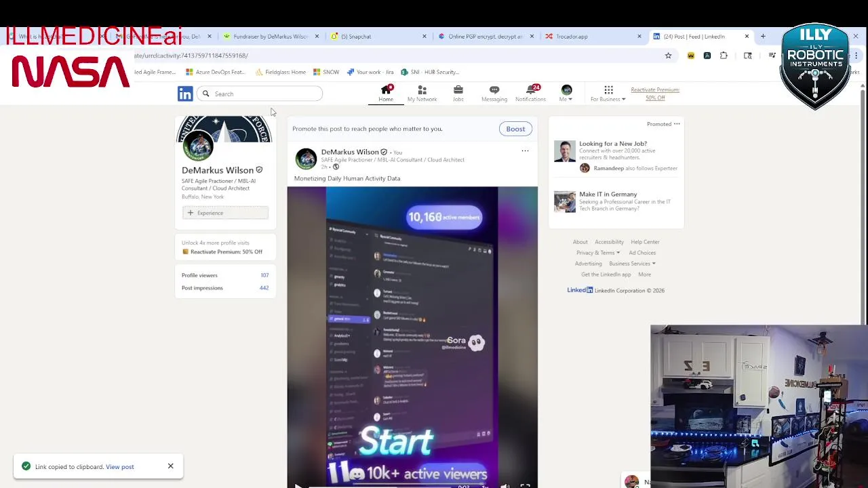Screen dimensions: 868x488
Task: Open sidebar DeMarkus Wilson profile name
Action: [x=218, y=170]
